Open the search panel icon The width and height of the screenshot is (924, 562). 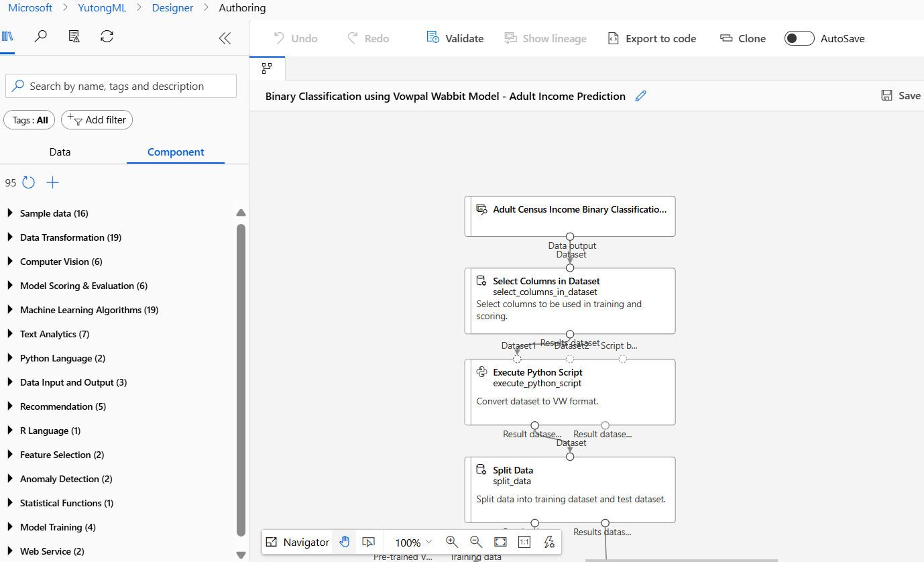pyautogui.click(x=41, y=37)
